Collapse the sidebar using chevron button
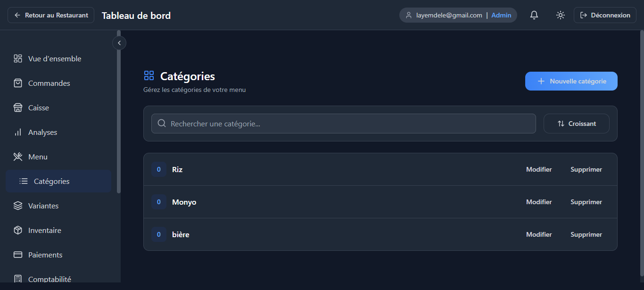644x290 pixels. pos(119,43)
